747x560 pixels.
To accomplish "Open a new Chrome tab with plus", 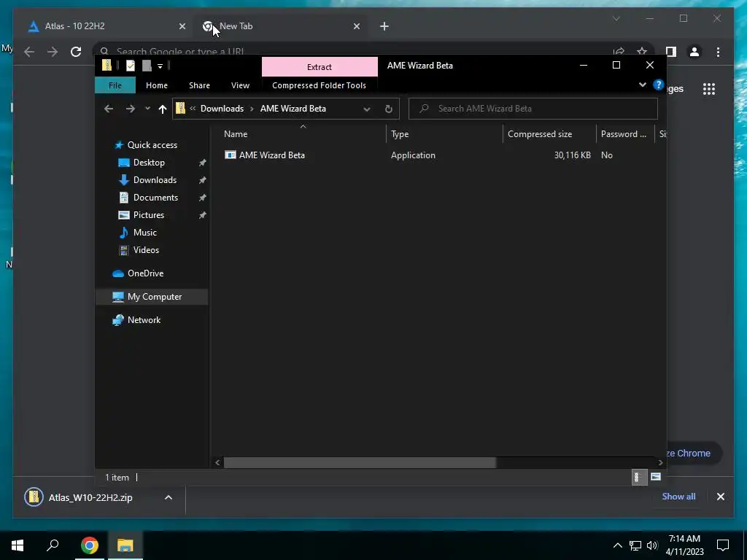I will [x=384, y=26].
